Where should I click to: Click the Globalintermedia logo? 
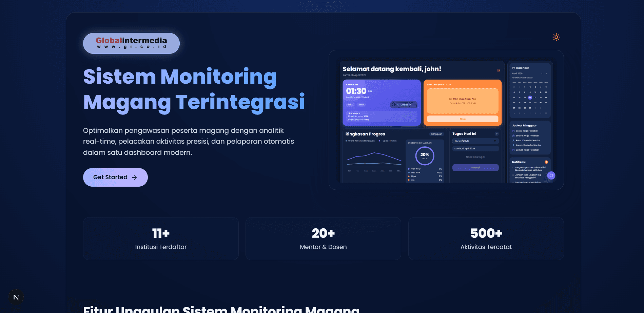tap(131, 43)
